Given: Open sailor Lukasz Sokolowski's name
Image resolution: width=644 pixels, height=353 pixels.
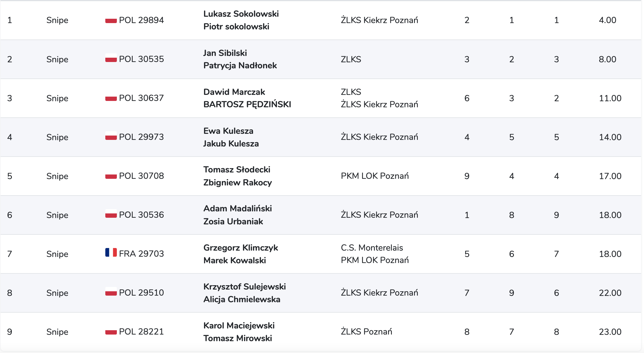Looking at the screenshot, I should 241,14.
